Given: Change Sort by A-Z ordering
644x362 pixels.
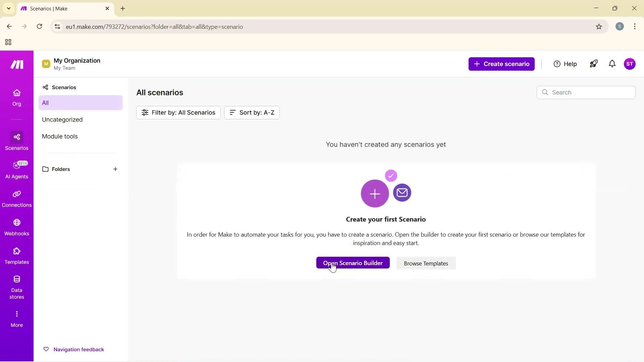Looking at the screenshot, I should click(252, 112).
